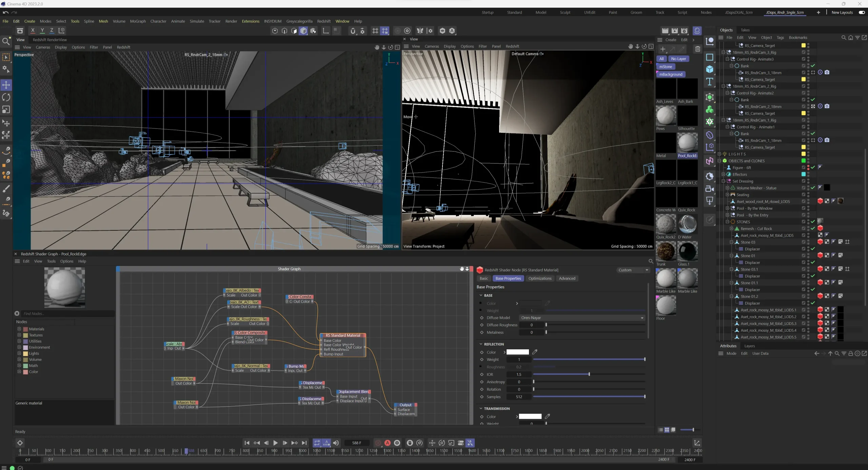This screenshot has width=868, height=470.
Task: Toggle Diffuse Model keyframe diamond
Action: point(482,318)
